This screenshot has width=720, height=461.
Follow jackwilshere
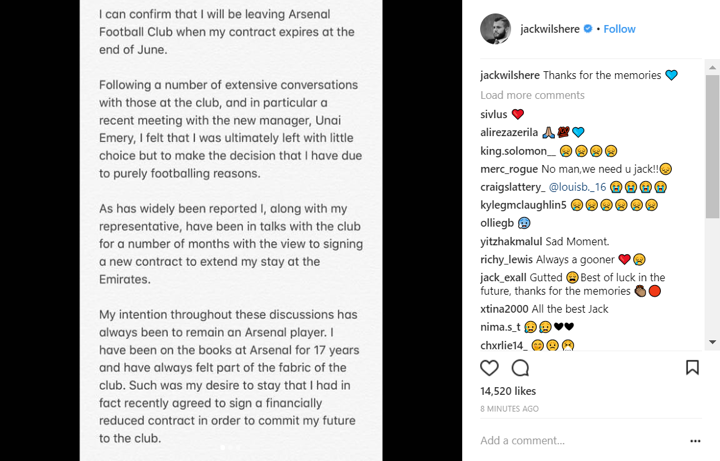[x=619, y=29]
